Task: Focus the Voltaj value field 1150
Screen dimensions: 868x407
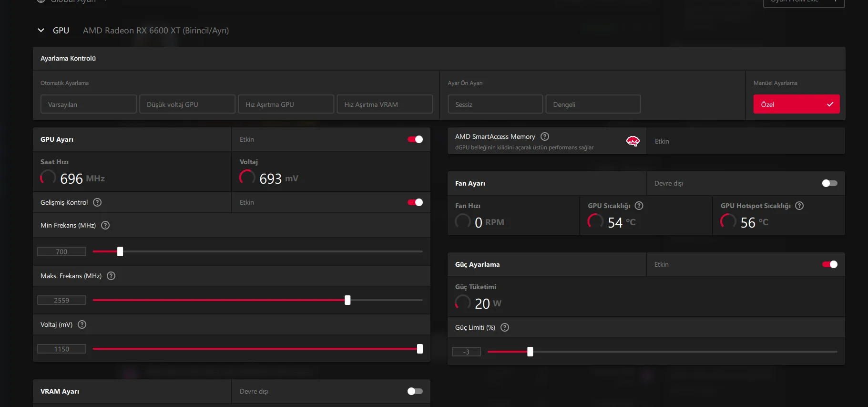Action: point(62,349)
